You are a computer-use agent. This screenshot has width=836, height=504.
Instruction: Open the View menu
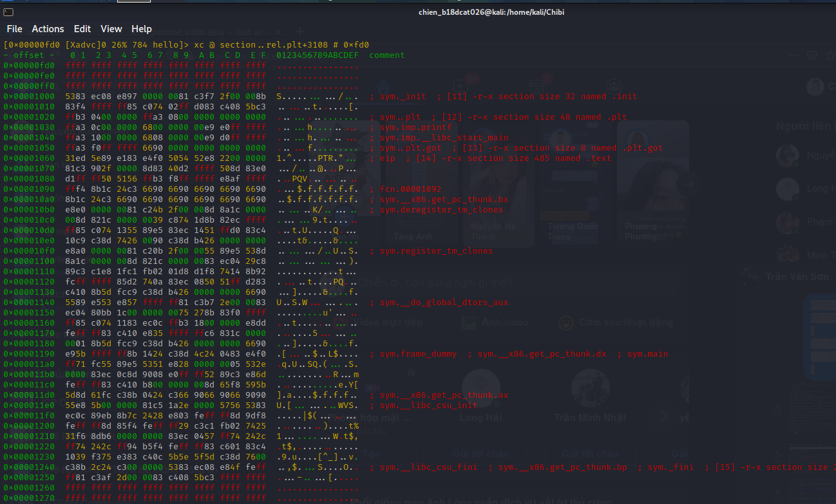pyautogui.click(x=111, y=29)
